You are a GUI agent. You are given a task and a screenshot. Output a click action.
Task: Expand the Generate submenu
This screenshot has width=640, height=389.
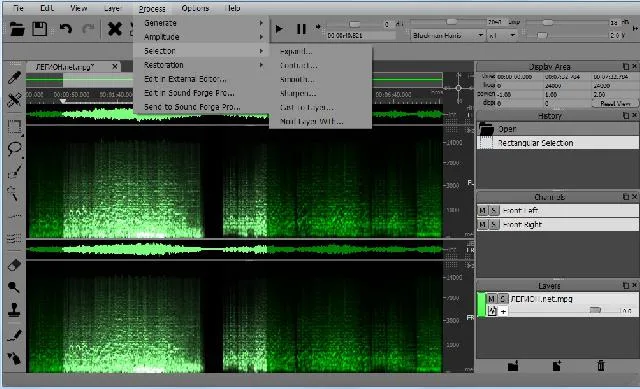point(201,23)
